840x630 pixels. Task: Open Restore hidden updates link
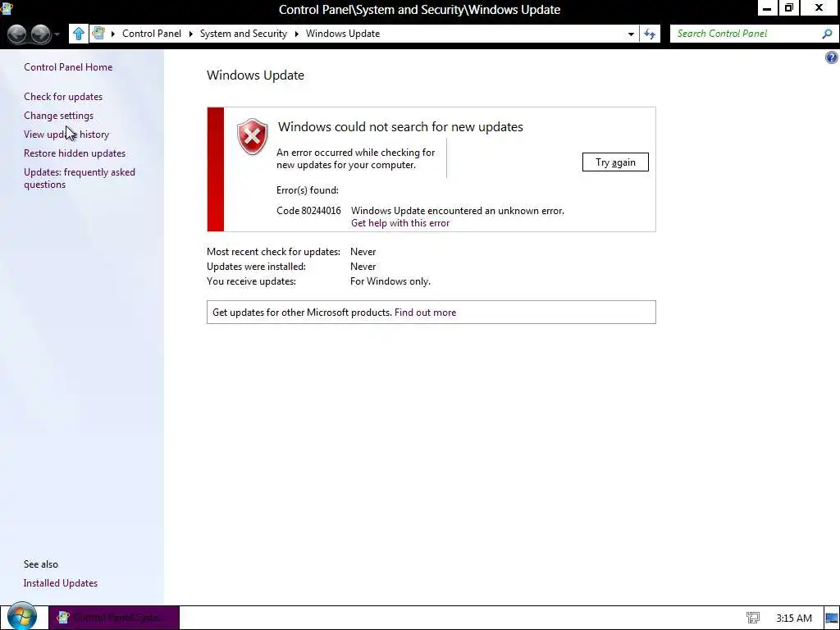point(75,153)
